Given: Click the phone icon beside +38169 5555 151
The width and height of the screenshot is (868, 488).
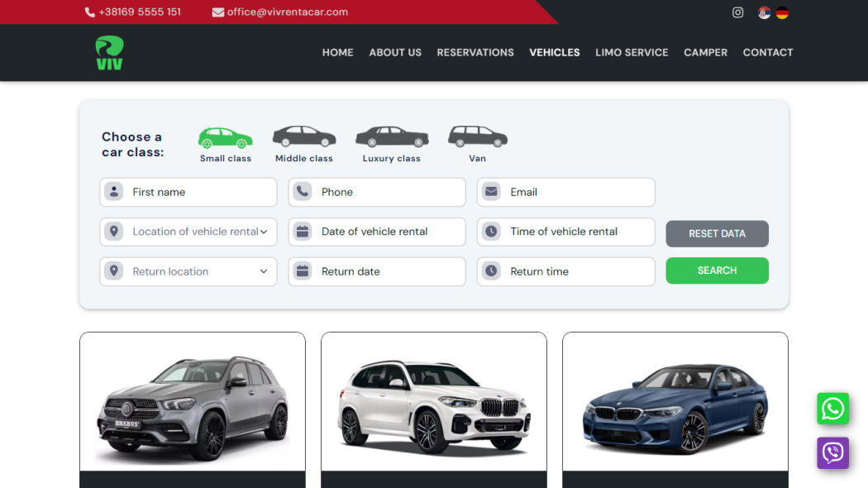Looking at the screenshot, I should [88, 12].
